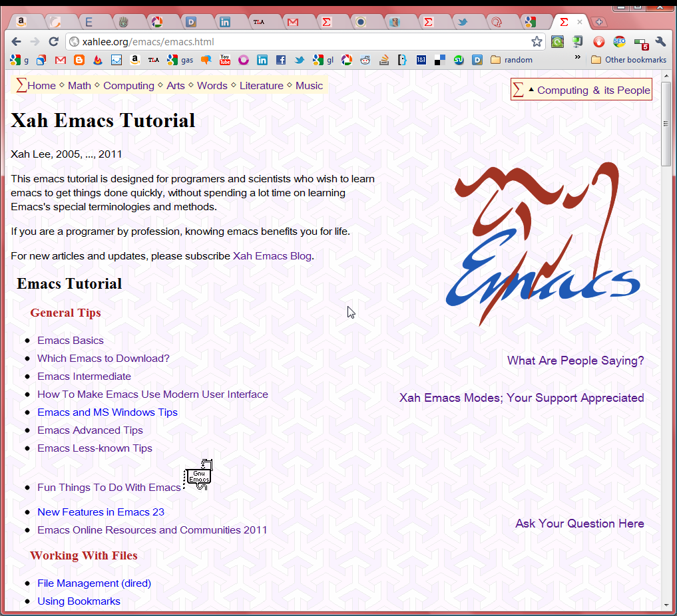Open the Picasa bookmark in bookmarks bar
This screenshot has height=616, width=677.
(x=347, y=60)
